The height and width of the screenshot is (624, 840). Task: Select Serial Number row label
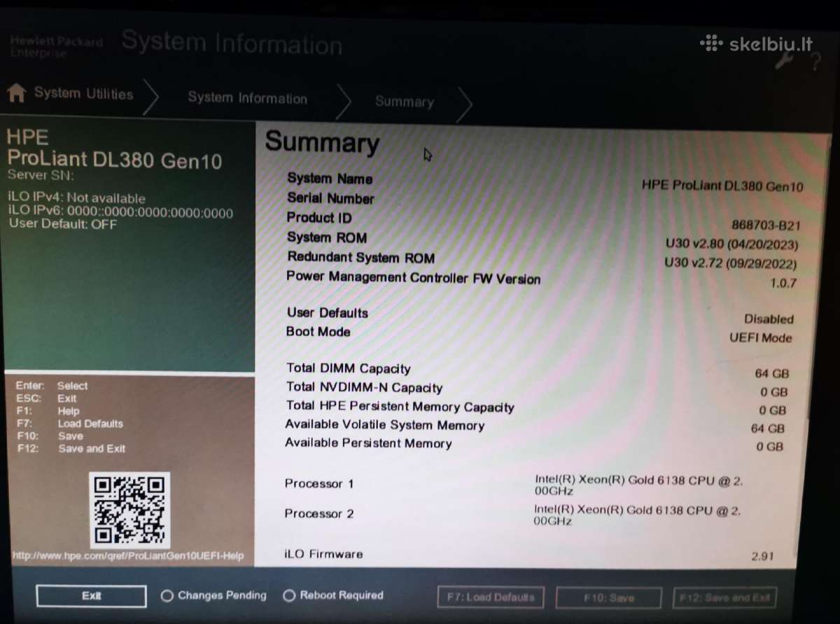click(330, 198)
